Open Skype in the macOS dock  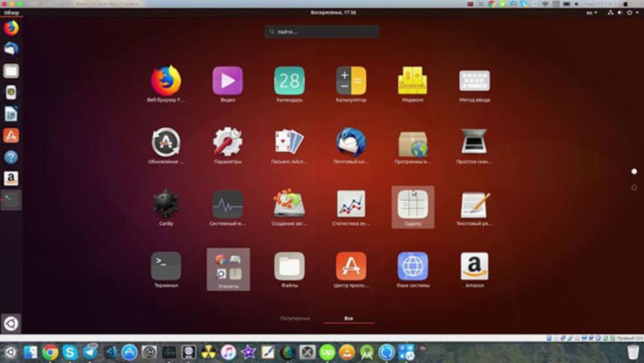[70, 352]
